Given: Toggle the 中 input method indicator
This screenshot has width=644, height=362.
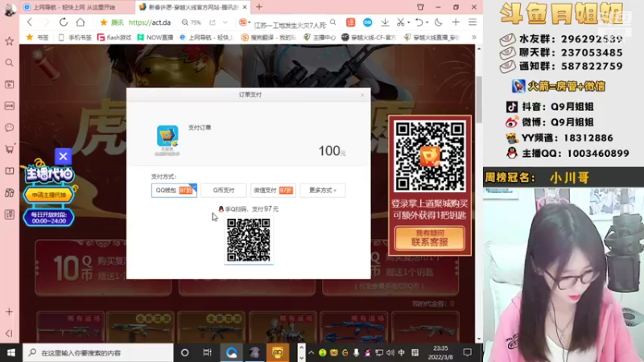Looking at the screenshot, I should click(401, 352).
